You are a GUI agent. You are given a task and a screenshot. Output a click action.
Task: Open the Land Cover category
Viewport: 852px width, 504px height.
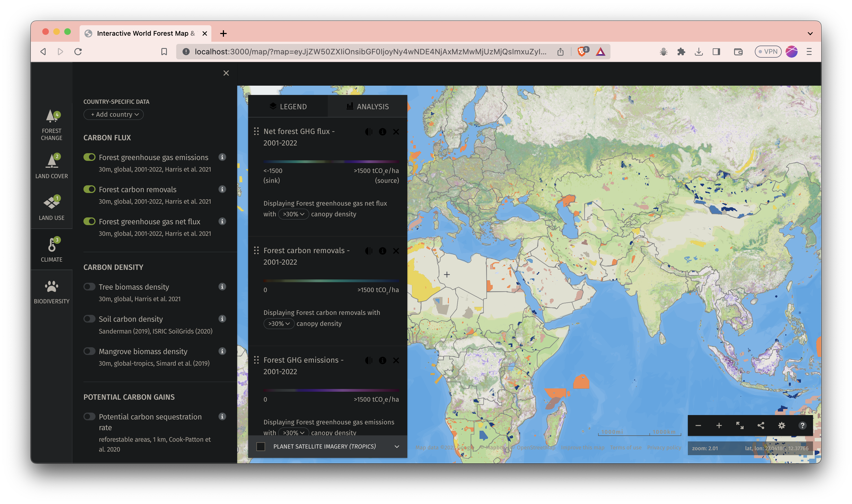pos(52,166)
